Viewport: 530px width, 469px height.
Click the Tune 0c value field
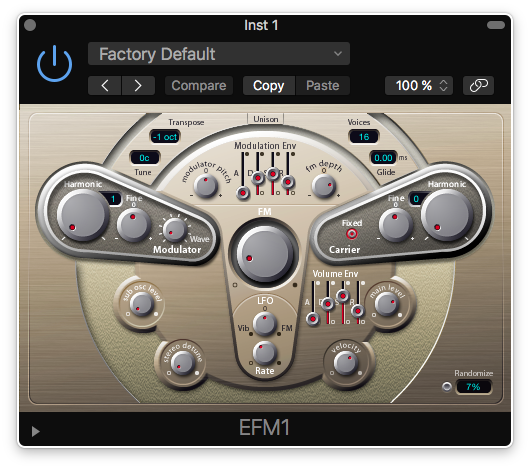point(145,158)
